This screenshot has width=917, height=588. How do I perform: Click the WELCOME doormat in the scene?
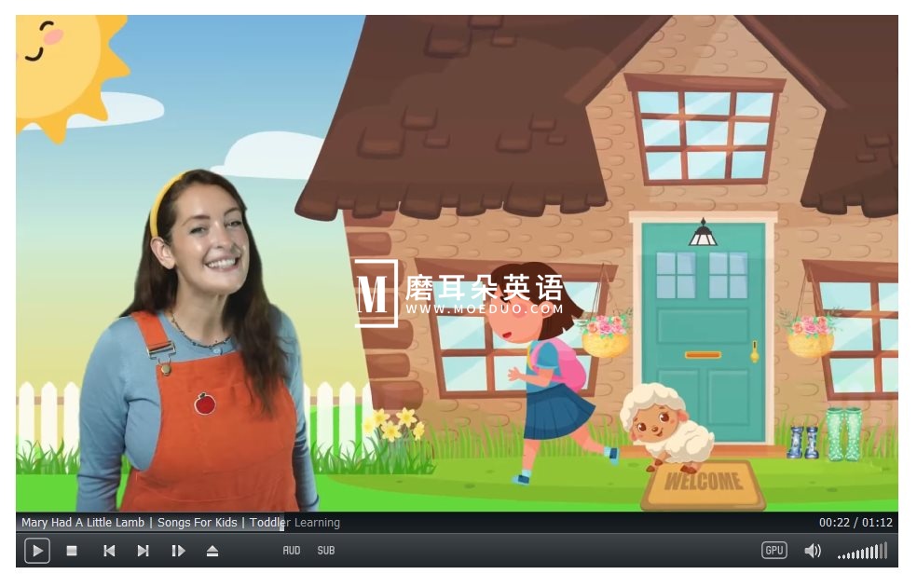click(x=705, y=484)
